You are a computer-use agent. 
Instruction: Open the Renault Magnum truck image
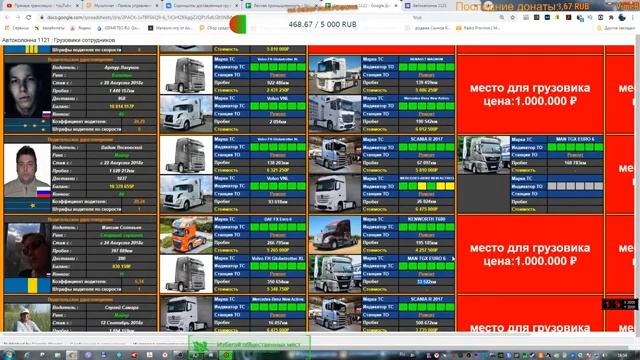tap(335, 75)
